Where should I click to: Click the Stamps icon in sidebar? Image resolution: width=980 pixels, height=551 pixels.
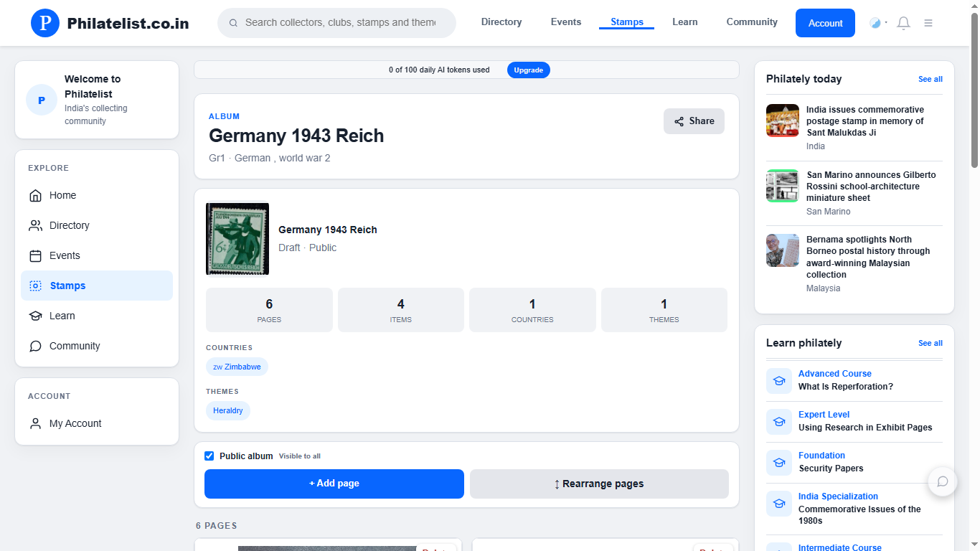pos(35,286)
